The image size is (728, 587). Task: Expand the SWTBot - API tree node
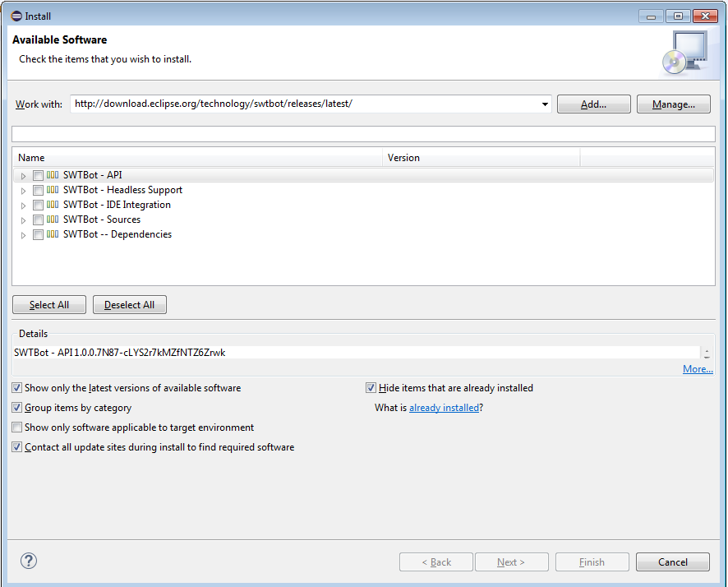[23, 176]
